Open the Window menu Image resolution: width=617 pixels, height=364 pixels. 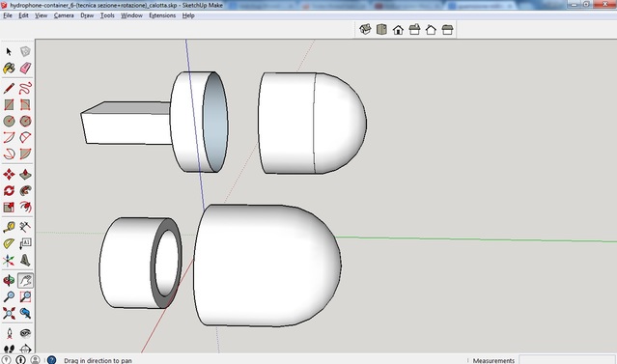pyautogui.click(x=131, y=15)
